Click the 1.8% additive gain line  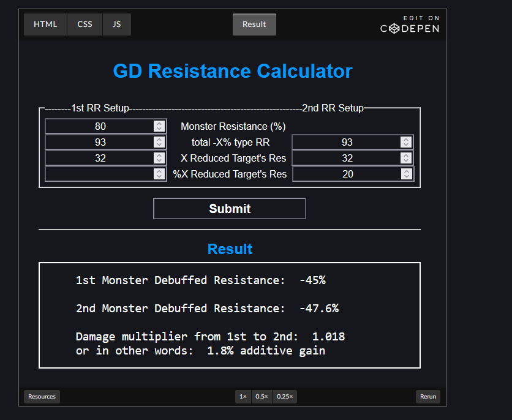coord(200,350)
